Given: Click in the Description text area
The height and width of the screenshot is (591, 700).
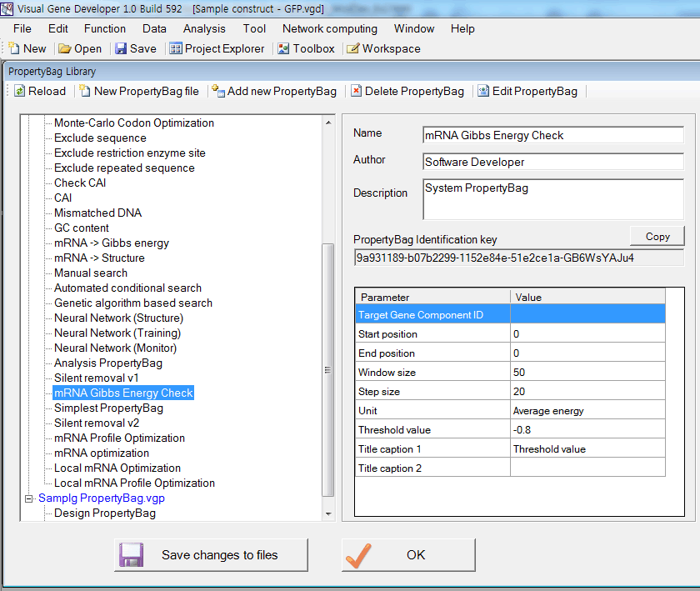Looking at the screenshot, I should pyautogui.click(x=553, y=199).
